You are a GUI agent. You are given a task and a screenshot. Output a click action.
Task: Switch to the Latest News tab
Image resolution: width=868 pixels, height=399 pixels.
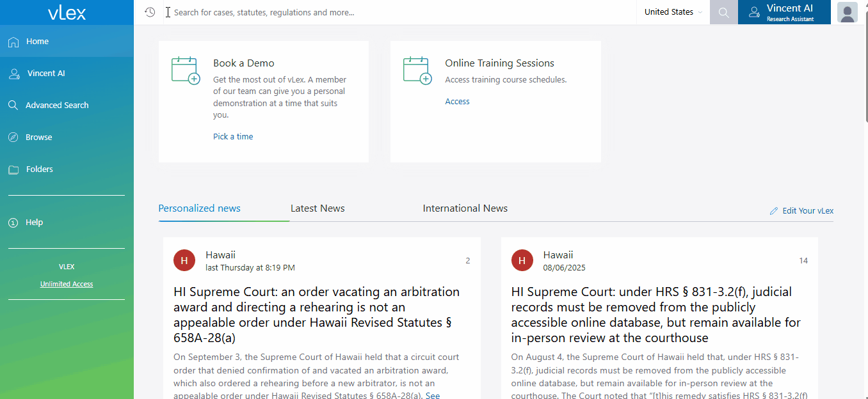tap(317, 208)
